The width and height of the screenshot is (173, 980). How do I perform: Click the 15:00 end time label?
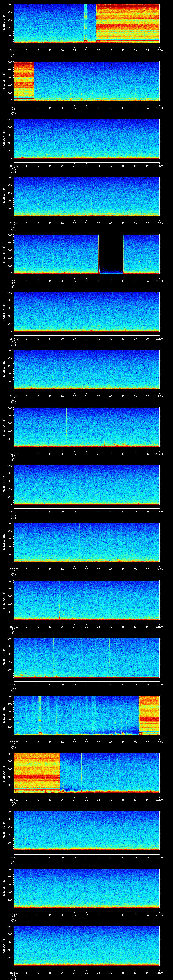pyautogui.click(x=159, y=50)
